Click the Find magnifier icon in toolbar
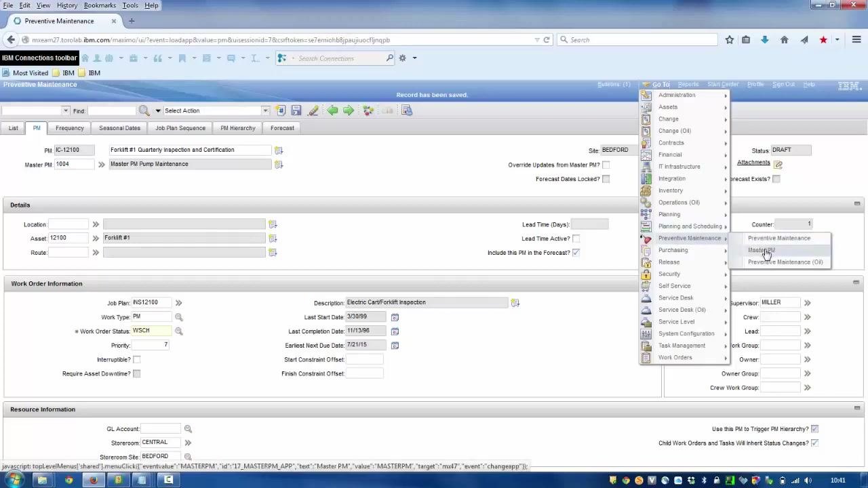868x488 pixels. point(144,110)
